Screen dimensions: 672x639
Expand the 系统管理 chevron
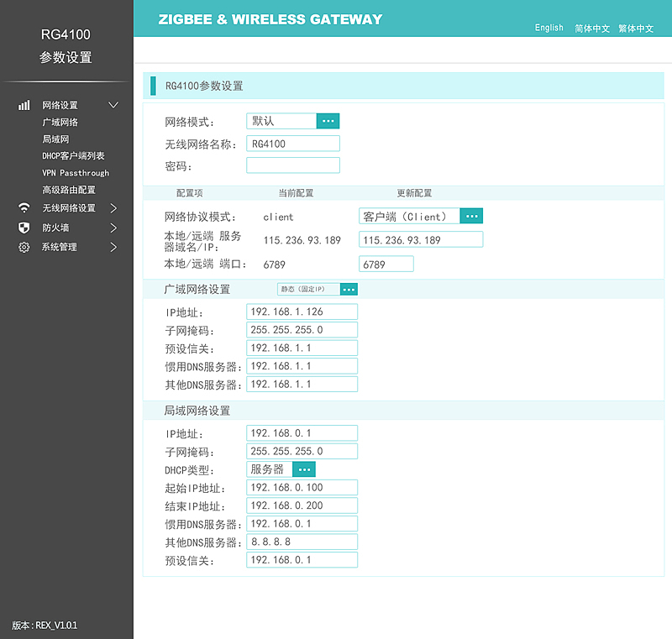point(113,247)
